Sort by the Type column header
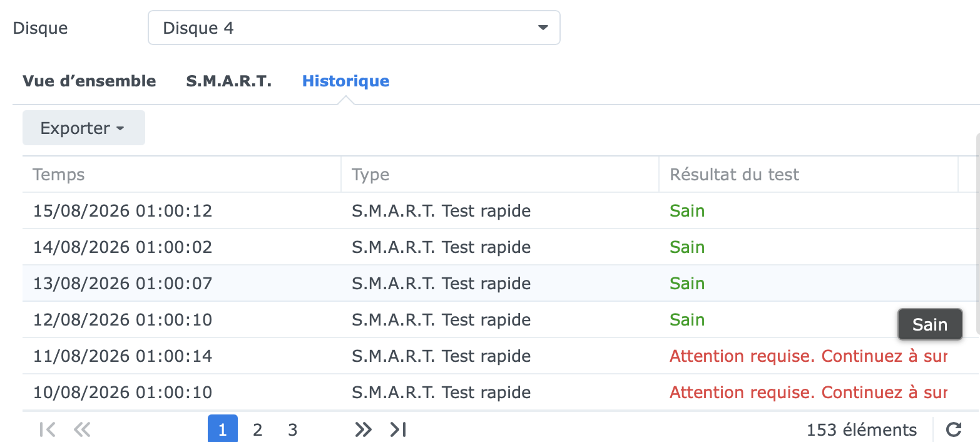 pyautogui.click(x=500, y=174)
